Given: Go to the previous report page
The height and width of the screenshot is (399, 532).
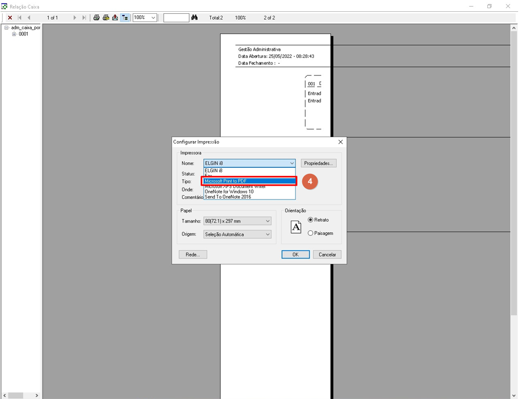Looking at the screenshot, I should [29, 17].
